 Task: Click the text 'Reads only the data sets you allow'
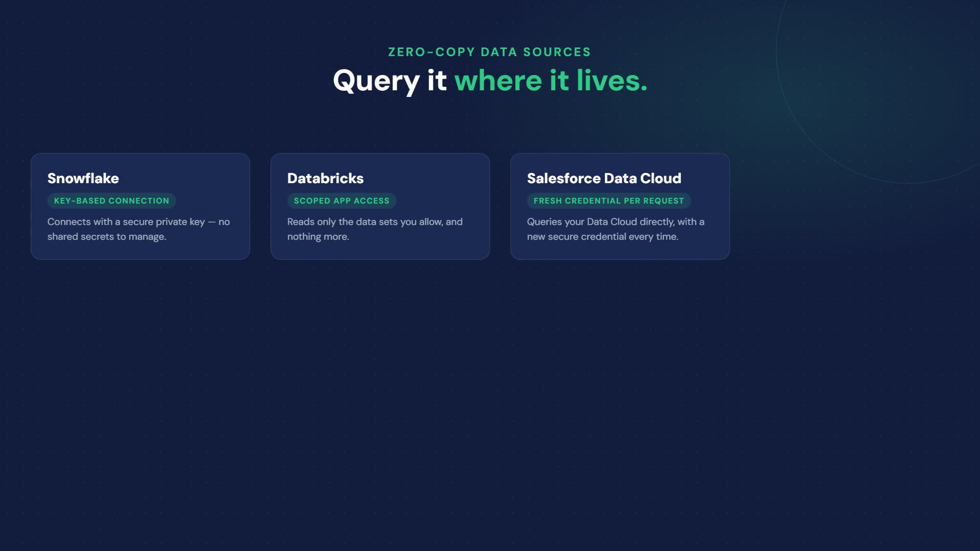364,222
